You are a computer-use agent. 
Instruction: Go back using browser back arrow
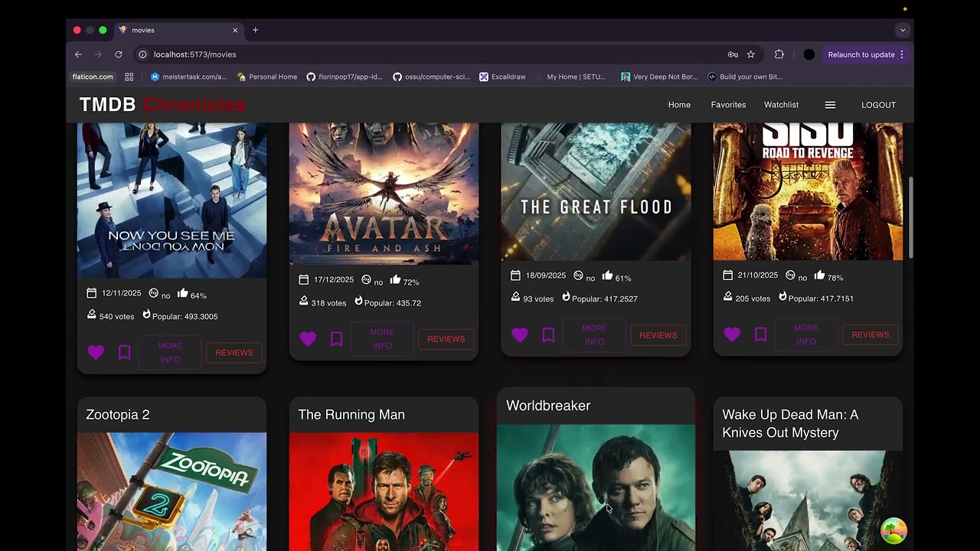click(x=78, y=54)
